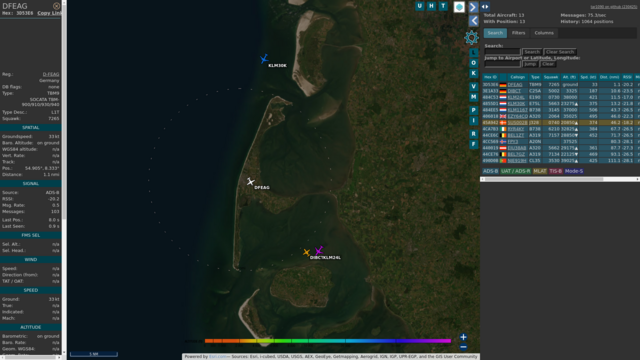Select DFEAG callsign in aircraft table
640x360 pixels.
[x=515, y=85]
